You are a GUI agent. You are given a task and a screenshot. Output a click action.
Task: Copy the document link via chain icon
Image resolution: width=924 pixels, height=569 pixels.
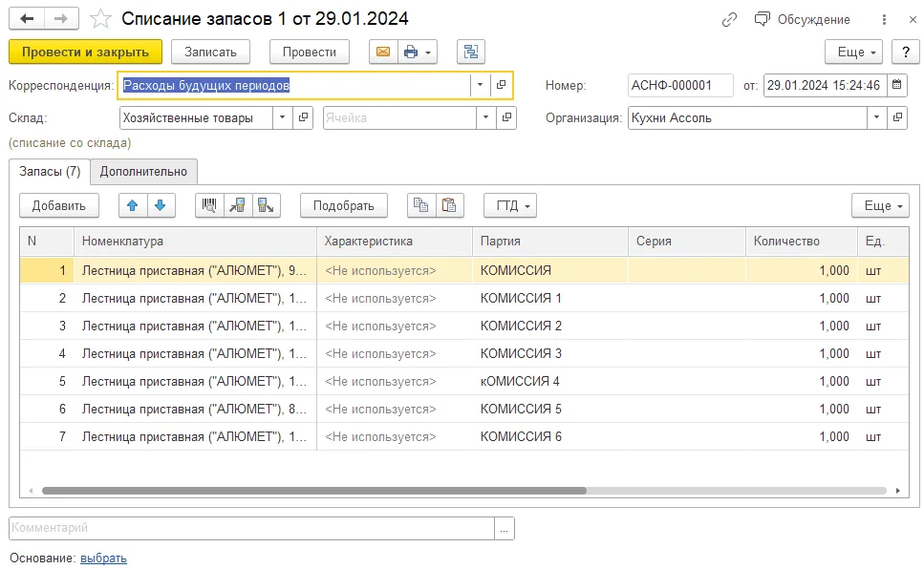pyautogui.click(x=729, y=19)
